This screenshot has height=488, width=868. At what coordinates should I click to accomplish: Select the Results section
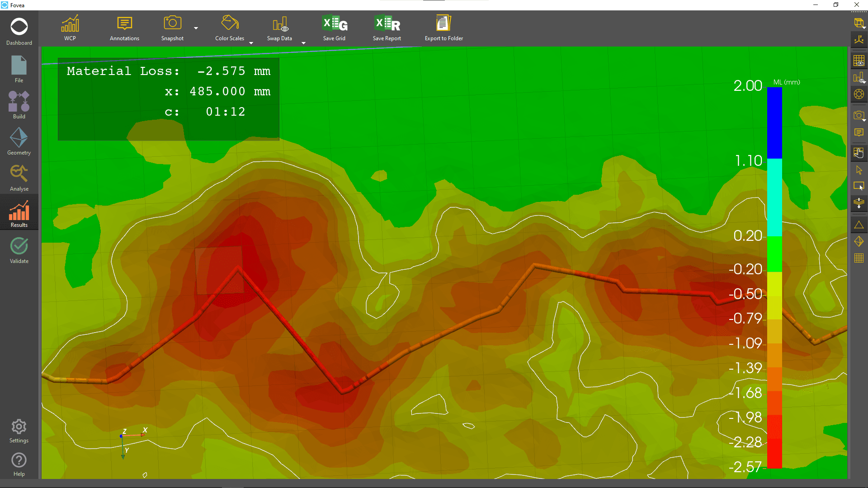19,213
